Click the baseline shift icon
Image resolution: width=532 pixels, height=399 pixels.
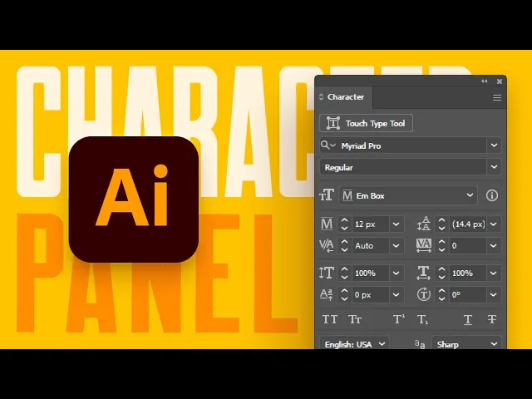(x=327, y=294)
